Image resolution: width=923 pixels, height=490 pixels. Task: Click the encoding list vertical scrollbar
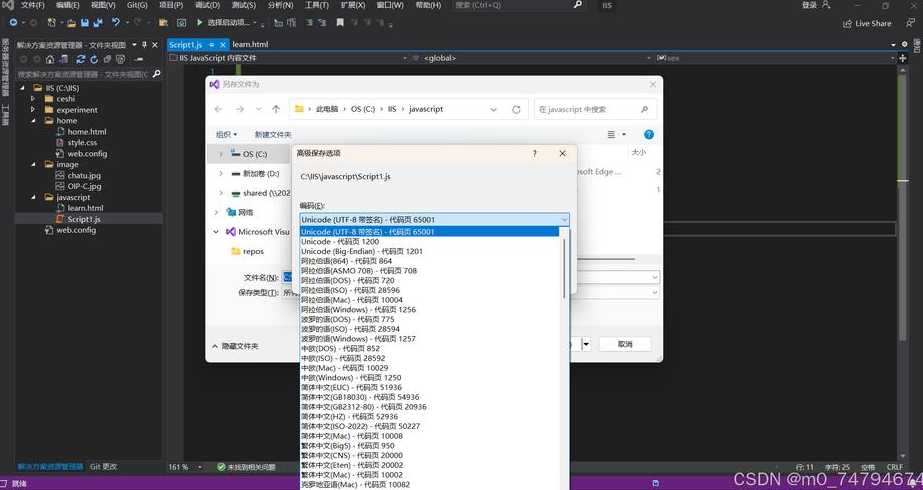(x=564, y=268)
